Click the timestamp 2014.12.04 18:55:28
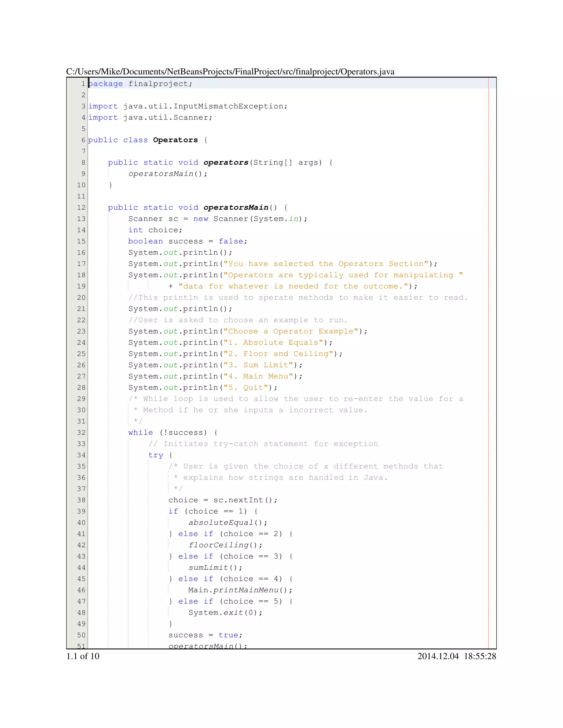The image size is (563, 728). click(x=456, y=656)
